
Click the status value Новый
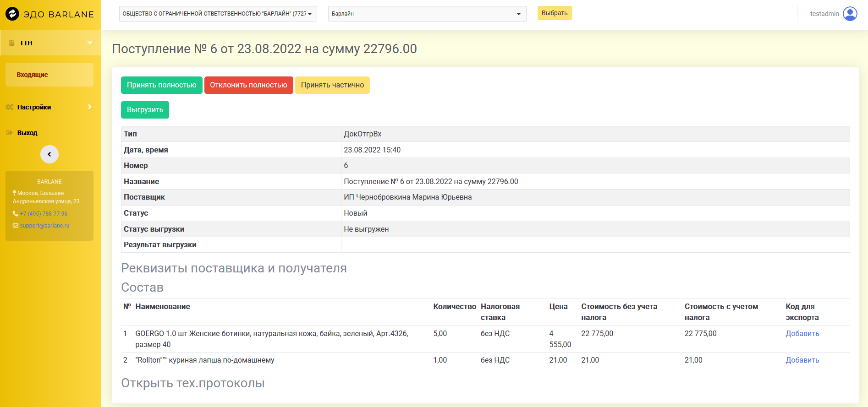[x=356, y=213]
